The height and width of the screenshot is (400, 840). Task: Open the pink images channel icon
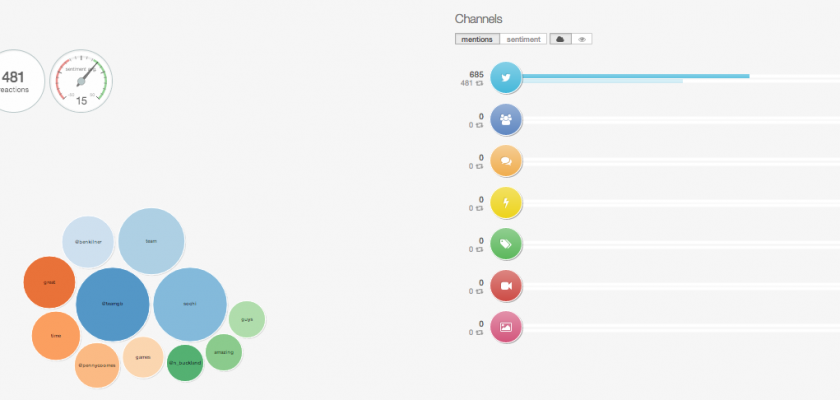(x=507, y=327)
